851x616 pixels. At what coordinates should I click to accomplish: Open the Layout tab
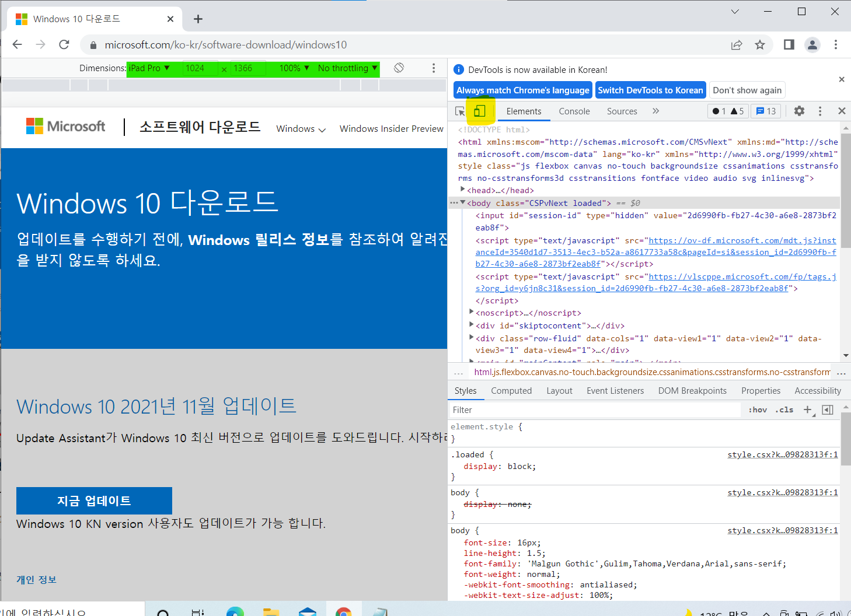pos(559,391)
